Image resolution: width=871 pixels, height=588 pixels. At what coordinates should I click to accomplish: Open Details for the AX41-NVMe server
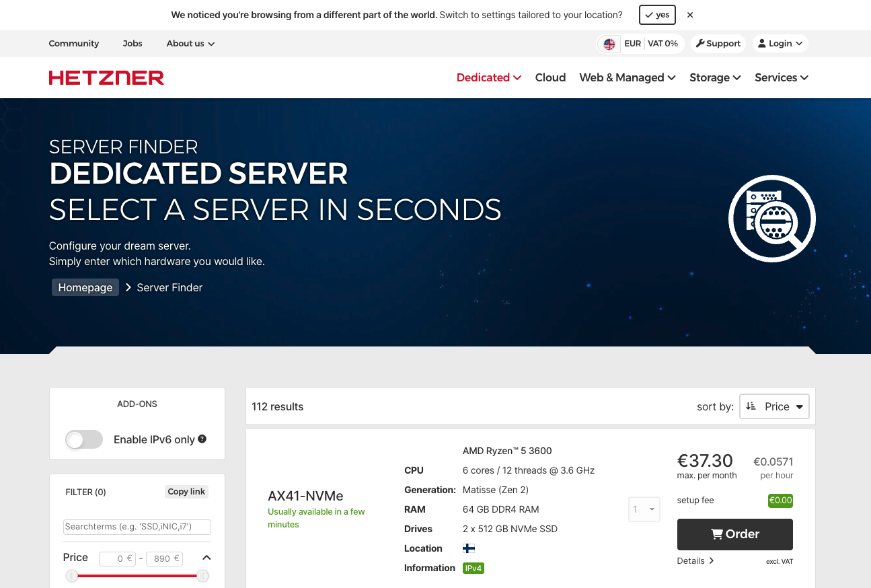coord(695,560)
